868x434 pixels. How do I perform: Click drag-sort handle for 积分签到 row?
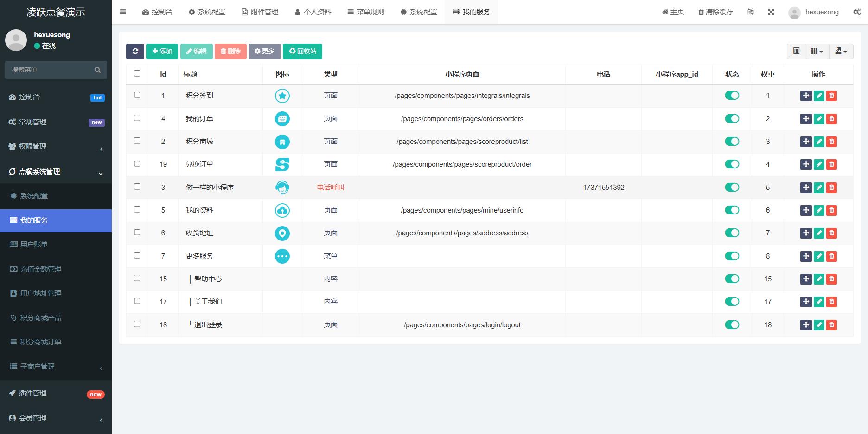(x=806, y=96)
